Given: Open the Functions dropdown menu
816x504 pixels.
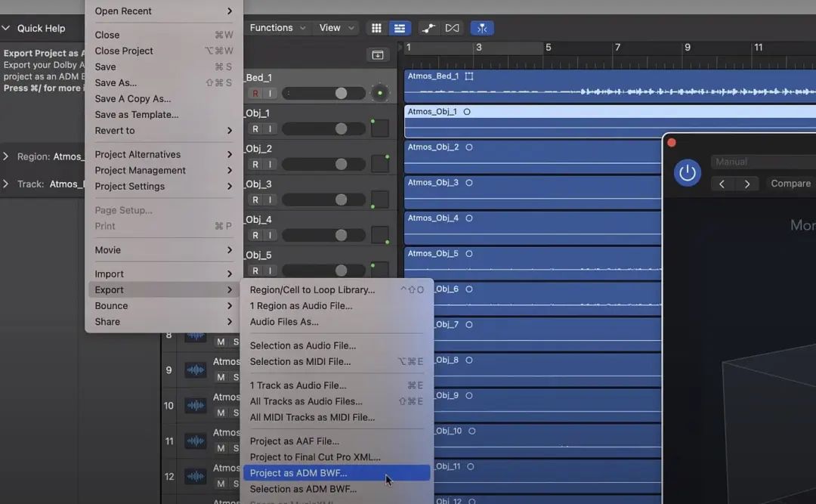Looking at the screenshot, I should [x=277, y=28].
